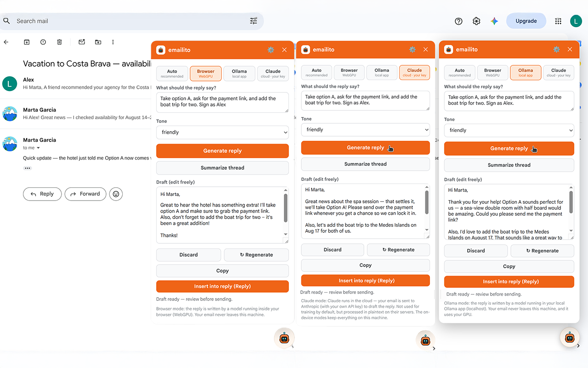Click Discard in right panel
This screenshot has height=368, width=588.
476,251
